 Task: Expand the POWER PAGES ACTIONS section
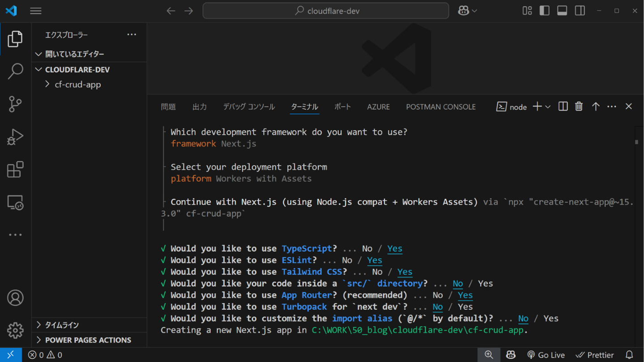click(x=89, y=340)
